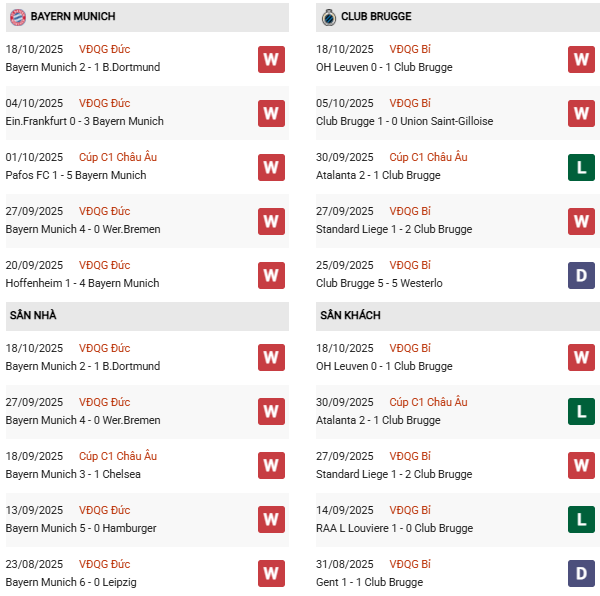Screen dimensions: 600x596
Task: Click D badge for Club Brugge 5-5 Westerlo
Action: [x=581, y=275]
